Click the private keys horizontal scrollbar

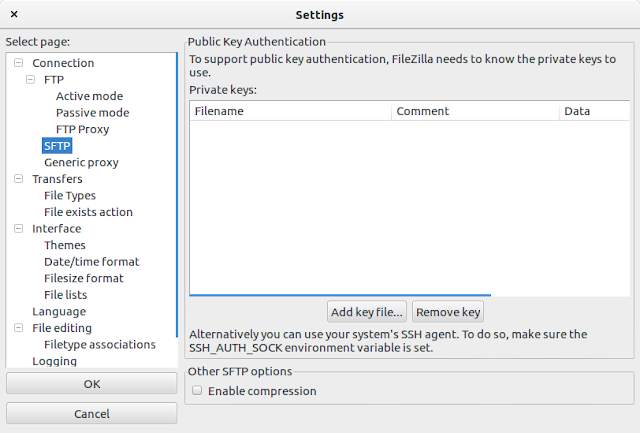(340, 295)
